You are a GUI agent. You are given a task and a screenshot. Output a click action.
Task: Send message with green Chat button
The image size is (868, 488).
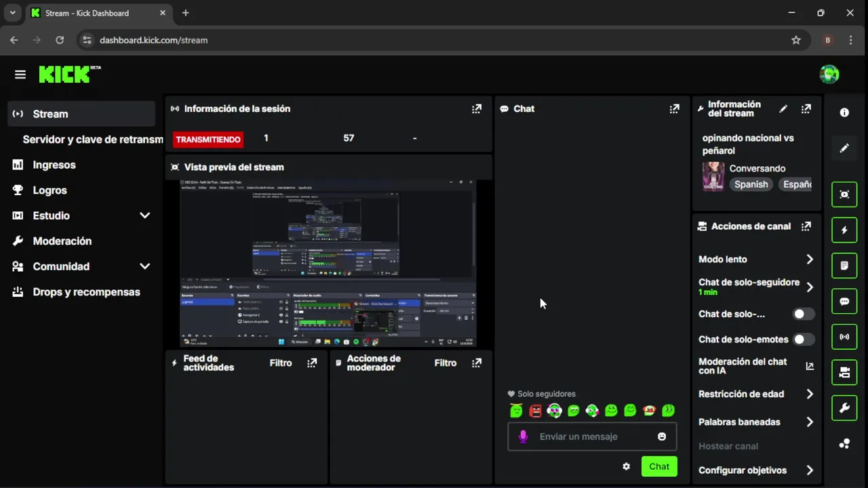(x=659, y=466)
